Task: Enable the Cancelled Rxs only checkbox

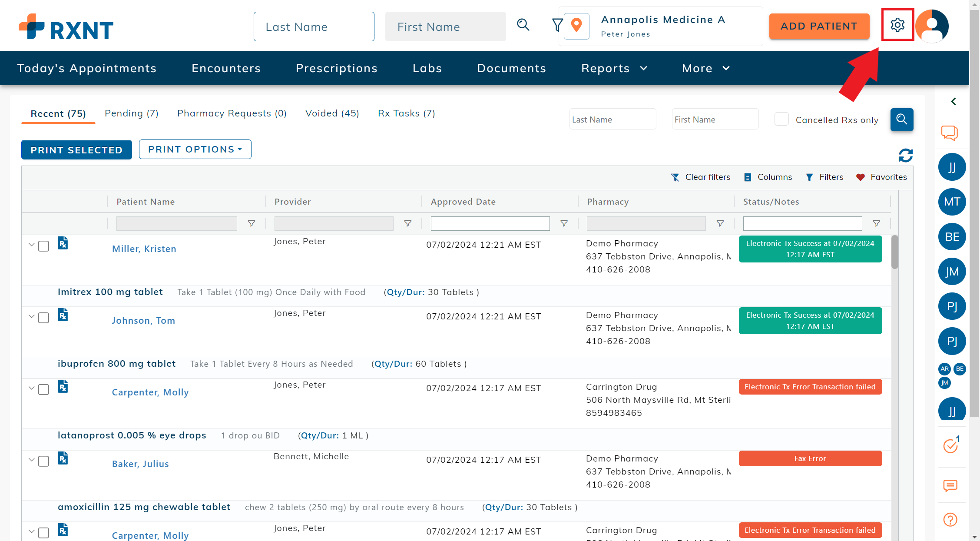Action: pyautogui.click(x=781, y=119)
